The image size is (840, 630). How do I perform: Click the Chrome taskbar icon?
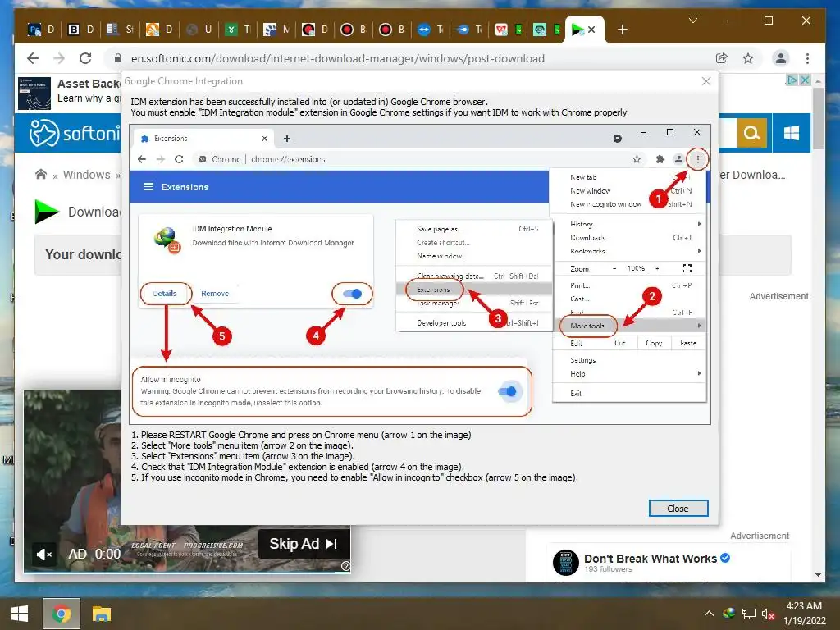click(x=61, y=614)
